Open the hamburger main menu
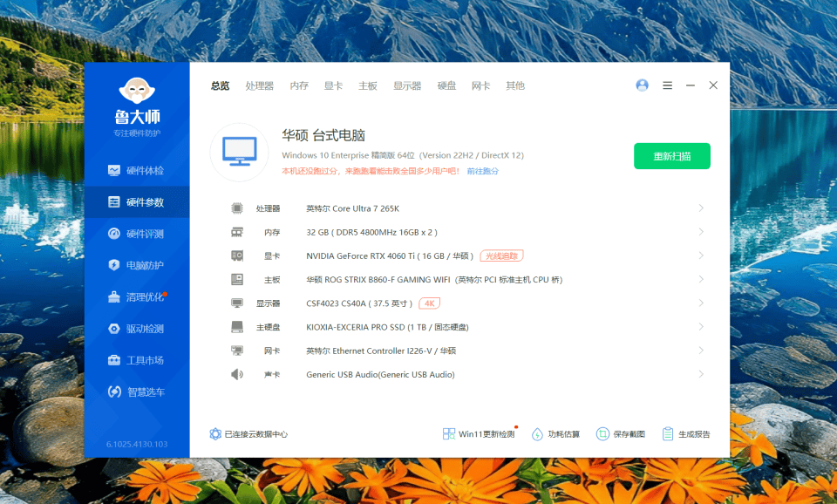 pos(667,85)
